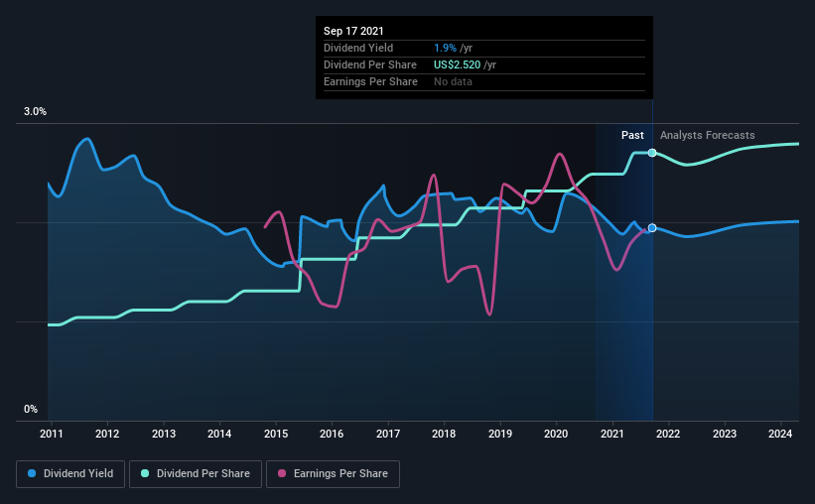Viewport: 815px width, 504px height.
Task: Click the blue Dividend Yield legend dot
Action: pyautogui.click(x=32, y=473)
